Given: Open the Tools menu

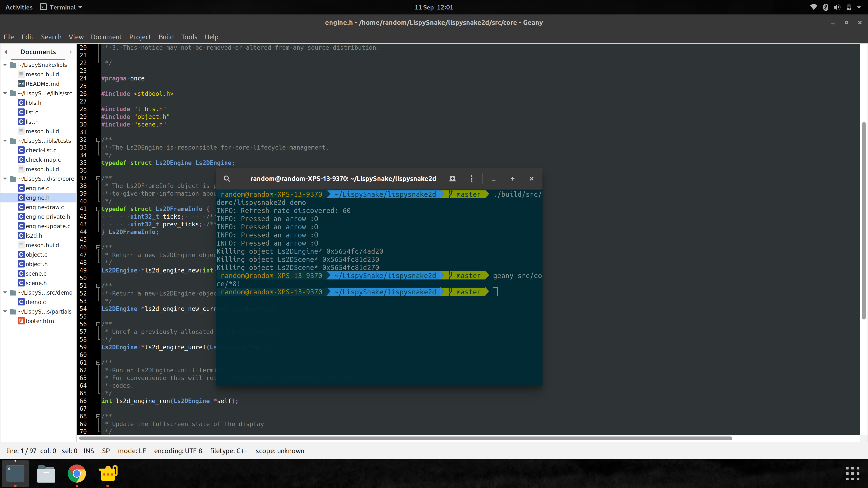Looking at the screenshot, I should click(189, 37).
